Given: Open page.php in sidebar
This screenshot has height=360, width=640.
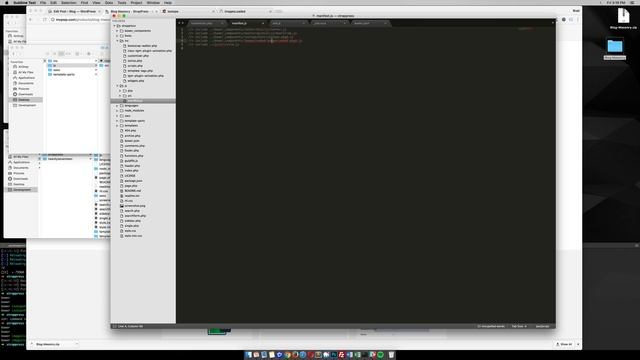Looking at the screenshot, I should point(131,186).
